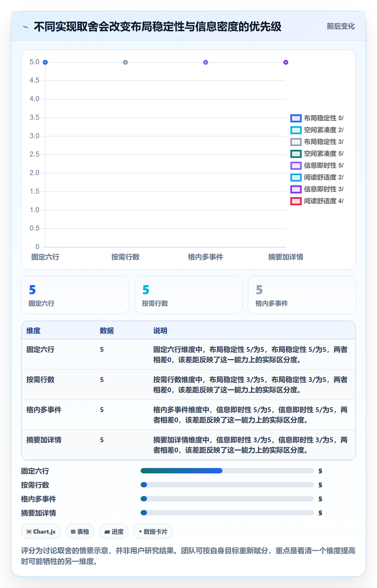Click the 摘要加详情 x-axis label in the chart
This screenshot has width=377, height=588.
286,257
